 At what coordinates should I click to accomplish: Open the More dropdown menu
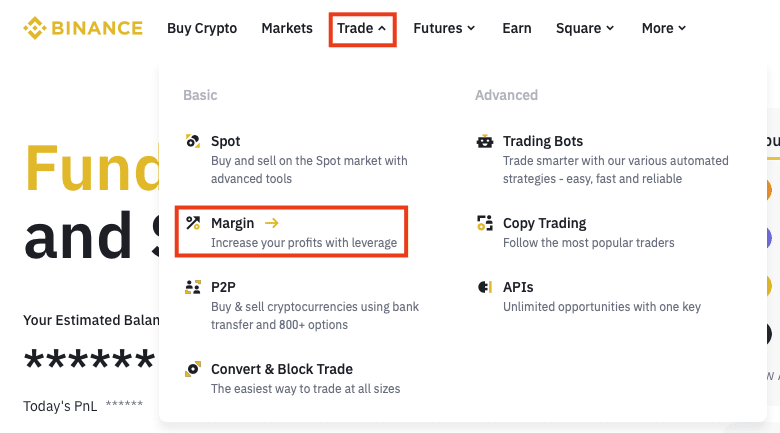(664, 28)
